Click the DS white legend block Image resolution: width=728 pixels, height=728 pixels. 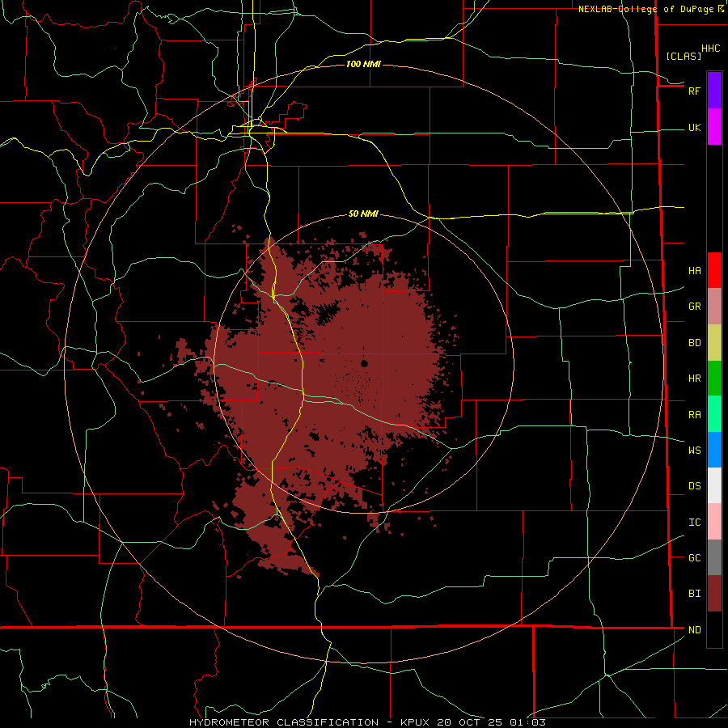(x=714, y=485)
